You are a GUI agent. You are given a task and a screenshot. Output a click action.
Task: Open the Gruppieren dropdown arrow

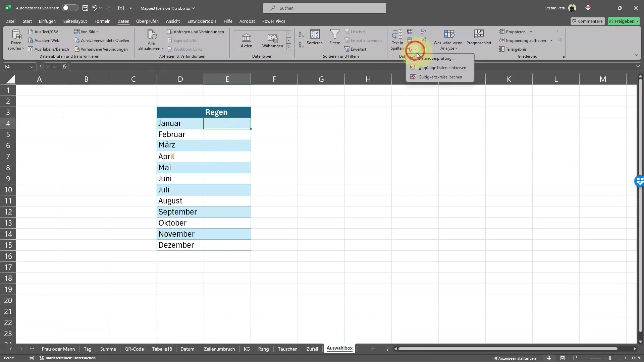coord(531,32)
